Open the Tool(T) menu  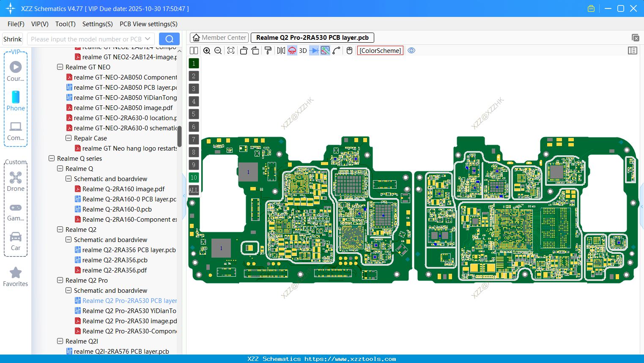tap(65, 24)
